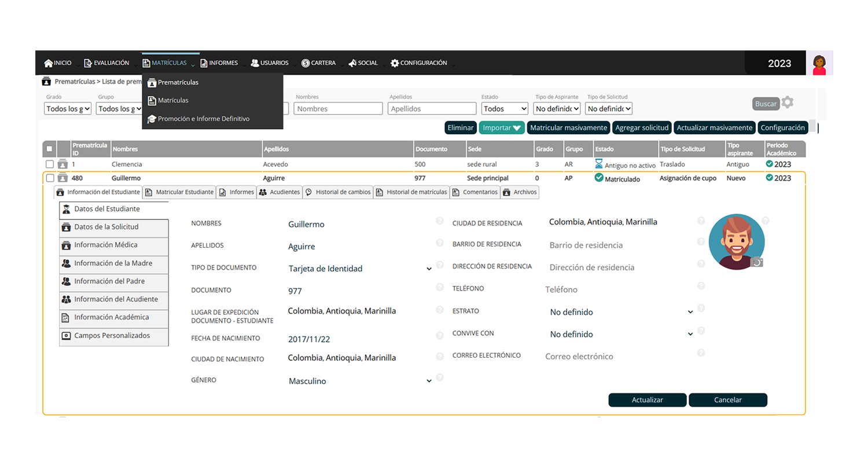Click the home icon for Inicio
Screen dimensions: 868x463
click(49, 63)
